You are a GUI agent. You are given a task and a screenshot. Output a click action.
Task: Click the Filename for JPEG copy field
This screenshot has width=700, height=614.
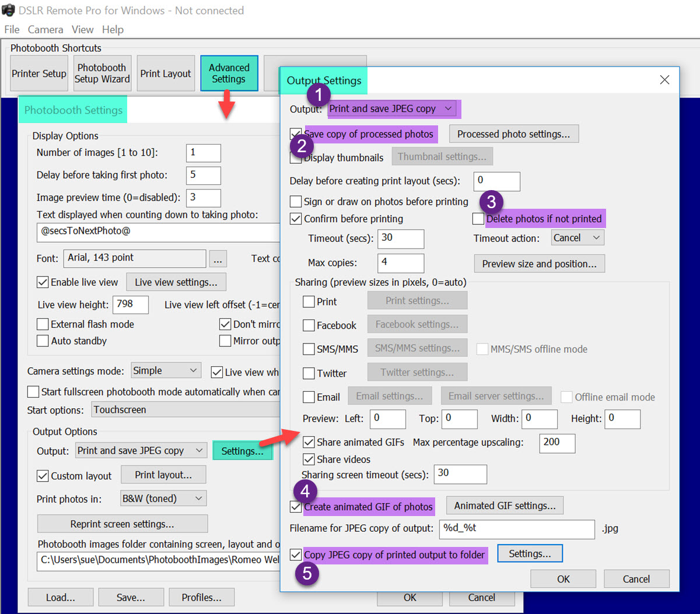pos(517,529)
